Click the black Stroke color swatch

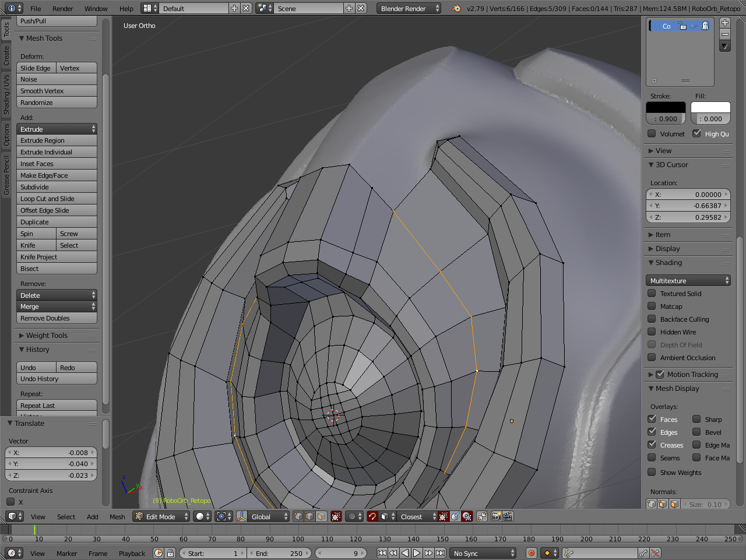tap(666, 107)
